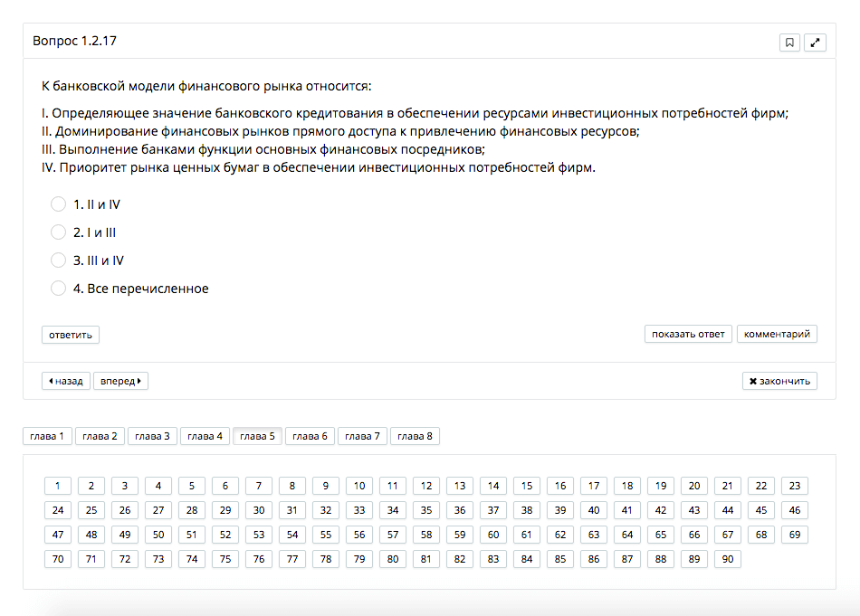The image size is (860, 616).
Task: Open the 'глава 5' tab
Action: point(257,436)
